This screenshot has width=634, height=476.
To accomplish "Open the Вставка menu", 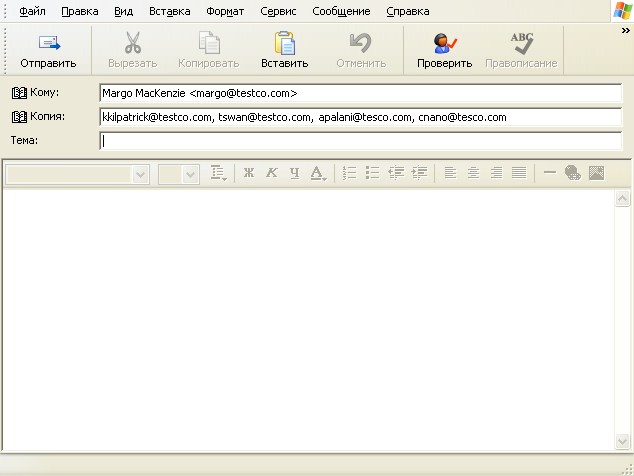I will point(169,11).
